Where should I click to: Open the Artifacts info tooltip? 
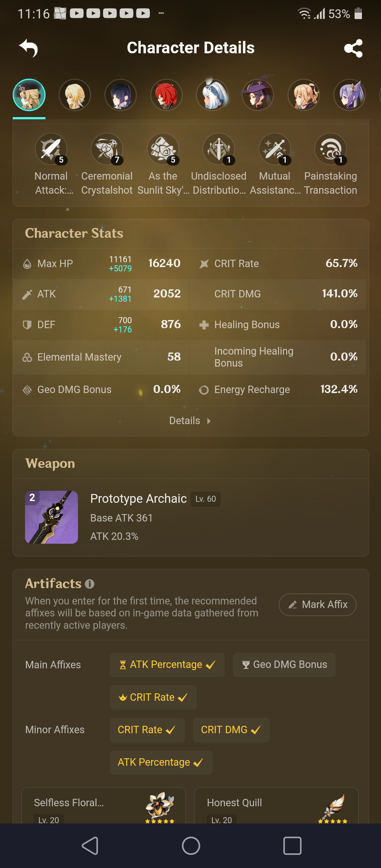tap(90, 584)
